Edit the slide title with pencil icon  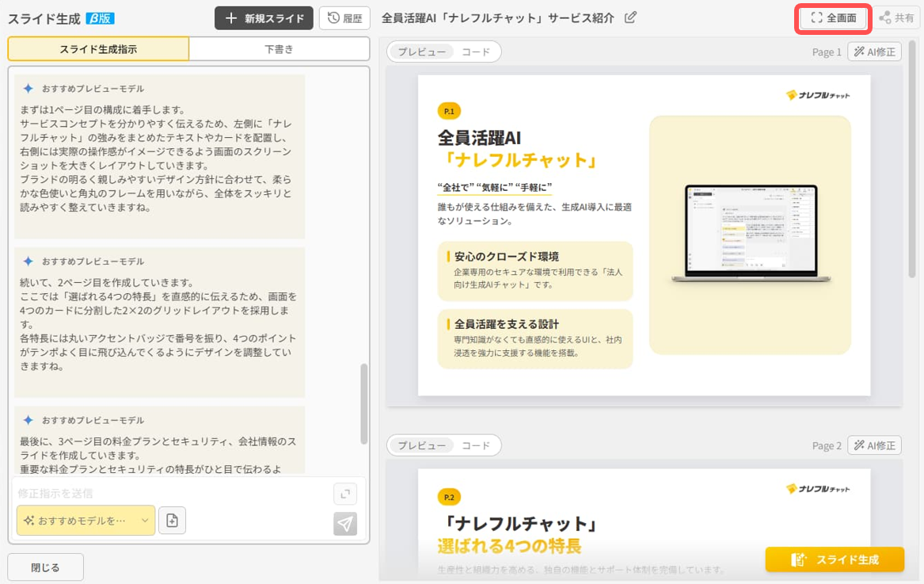click(630, 17)
